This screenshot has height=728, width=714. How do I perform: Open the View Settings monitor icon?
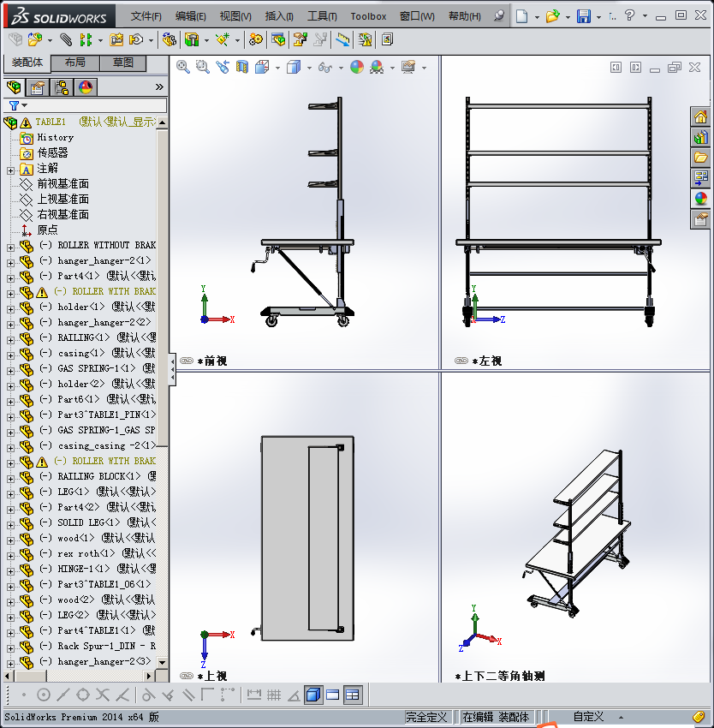[408, 68]
